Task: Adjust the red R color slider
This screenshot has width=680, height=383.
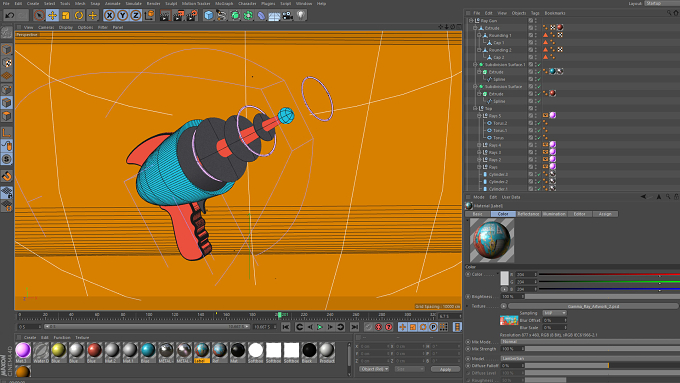Action: pyautogui.click(x=609, y=275)
